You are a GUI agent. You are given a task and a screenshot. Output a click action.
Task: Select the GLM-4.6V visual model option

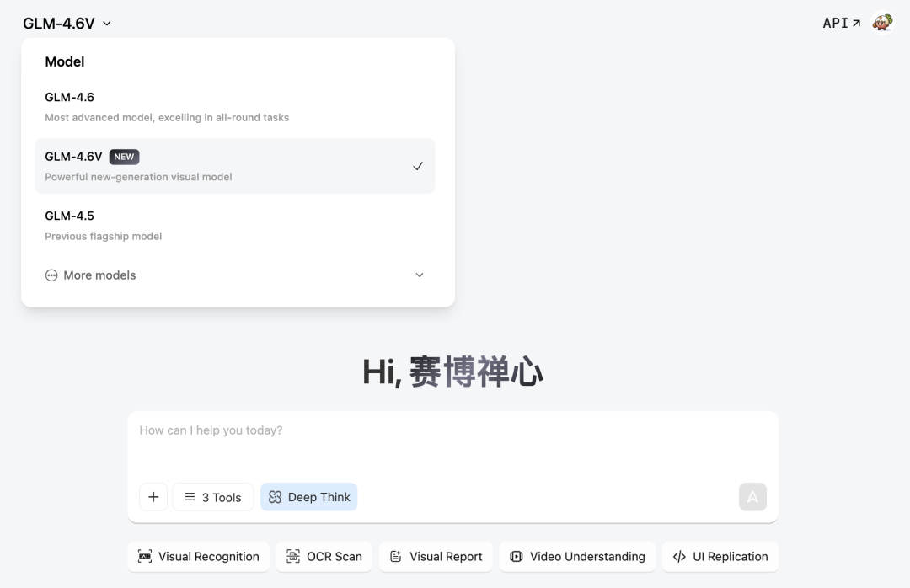pos(235,166)
